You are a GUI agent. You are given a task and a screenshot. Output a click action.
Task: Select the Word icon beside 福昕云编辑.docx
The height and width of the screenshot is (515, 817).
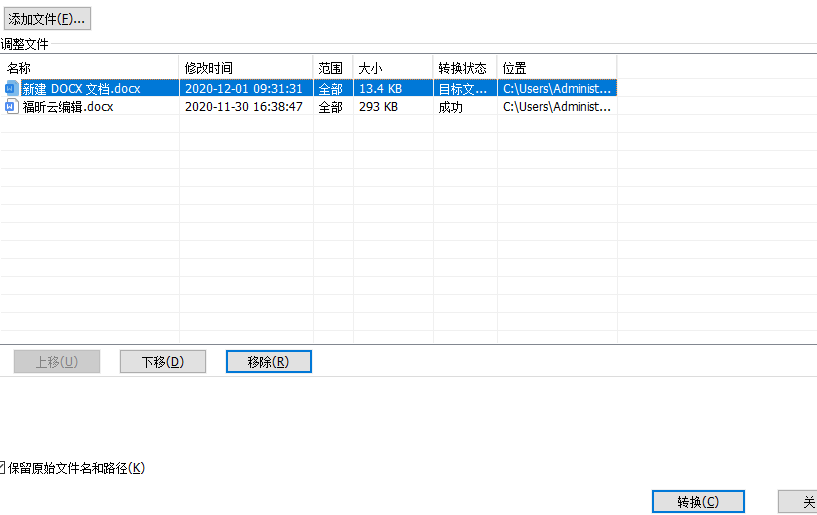(11, 106)
